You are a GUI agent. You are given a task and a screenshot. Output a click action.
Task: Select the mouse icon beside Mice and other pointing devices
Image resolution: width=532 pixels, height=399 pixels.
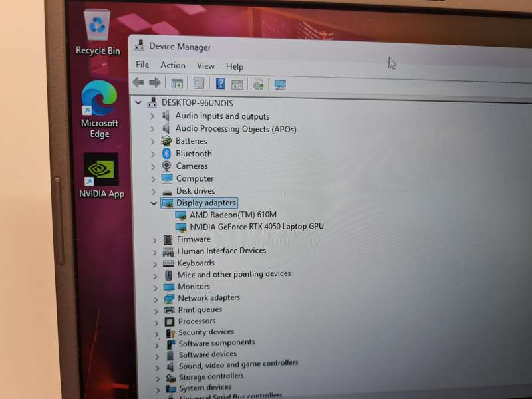click(169, 275)
